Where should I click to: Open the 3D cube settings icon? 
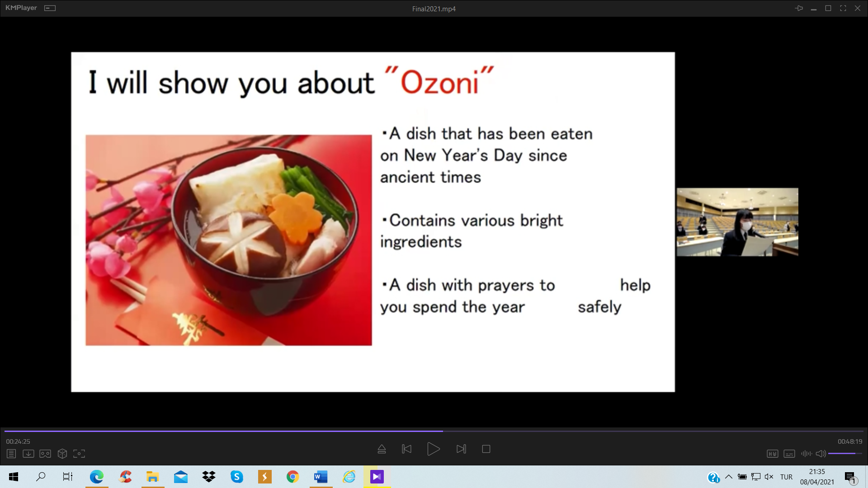pos(62,454)
